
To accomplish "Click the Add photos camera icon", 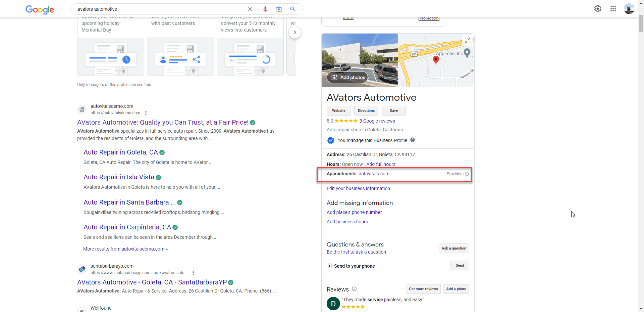I will point(334,77).
